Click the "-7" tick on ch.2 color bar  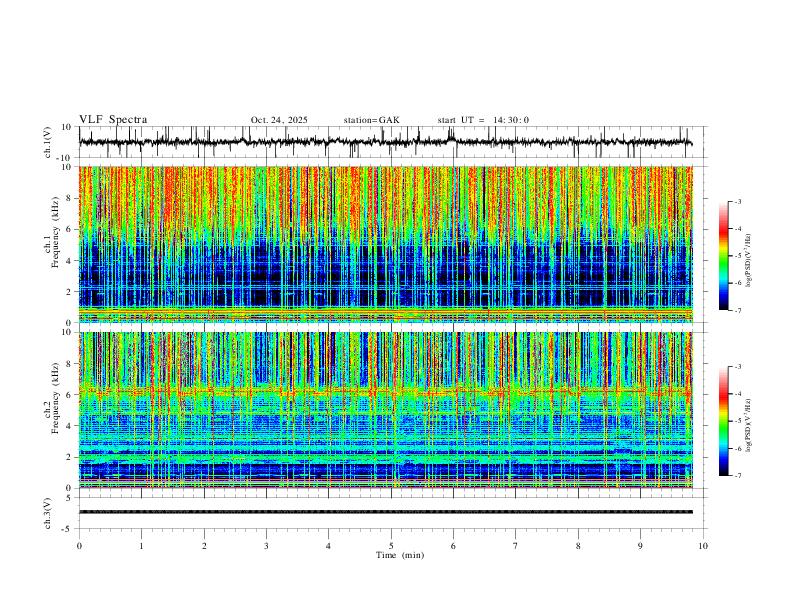click(738, 475)
